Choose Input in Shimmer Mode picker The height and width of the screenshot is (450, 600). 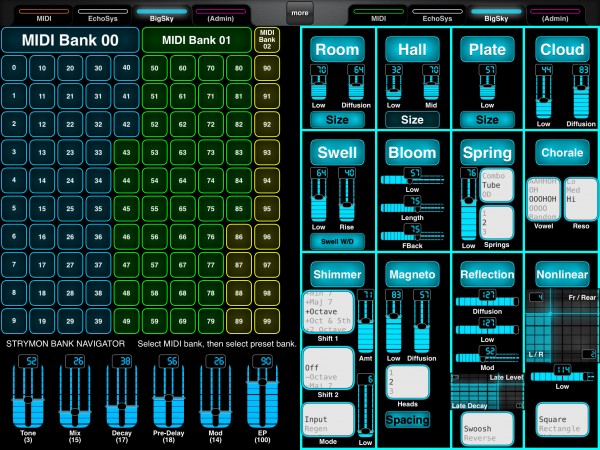coord(316,419)
